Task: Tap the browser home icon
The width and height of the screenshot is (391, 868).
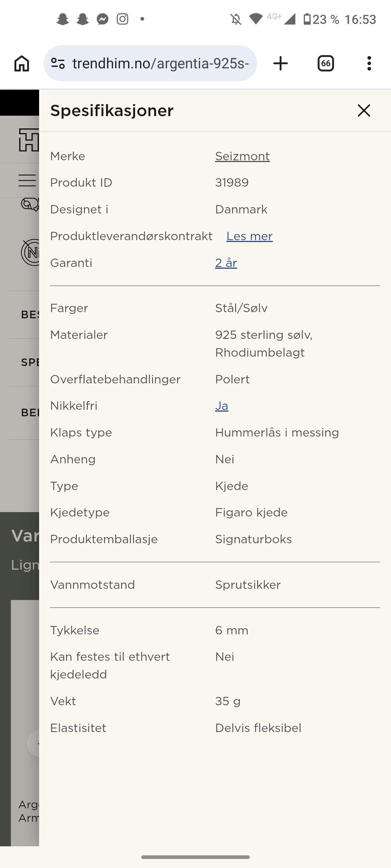Action: click(22, 63)
